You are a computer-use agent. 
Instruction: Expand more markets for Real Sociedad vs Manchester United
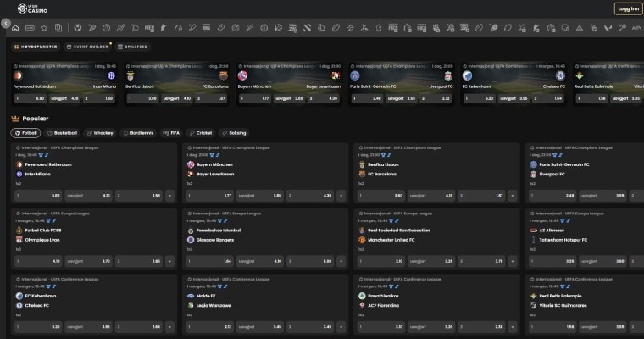513,261
